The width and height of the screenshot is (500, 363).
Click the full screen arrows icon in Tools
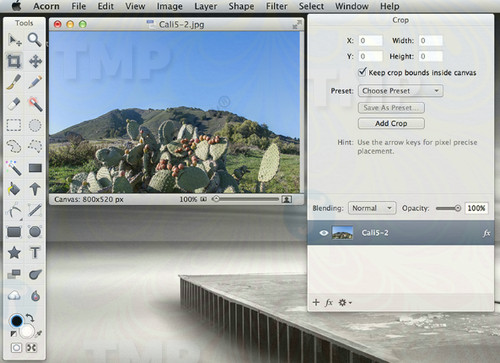tap(32, 348)
